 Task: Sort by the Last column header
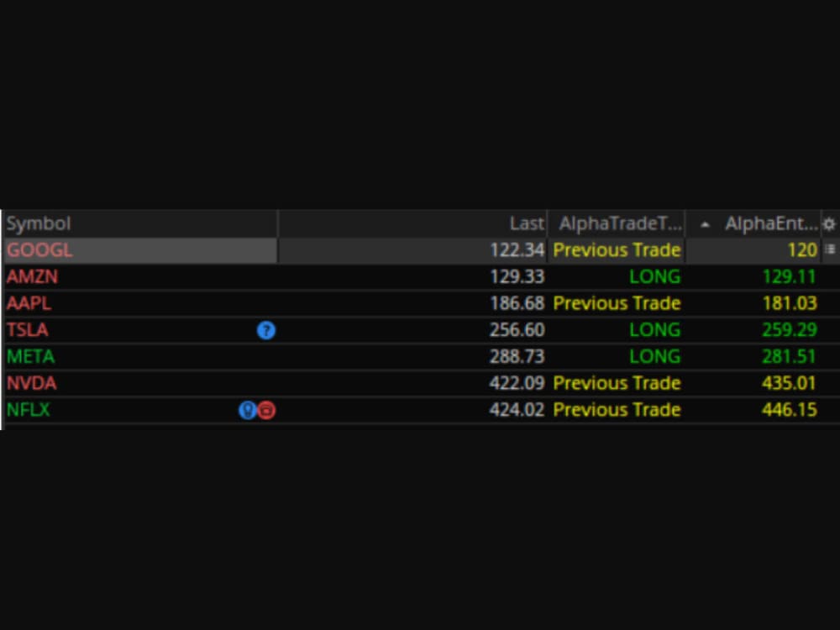[x=527, y=223]
